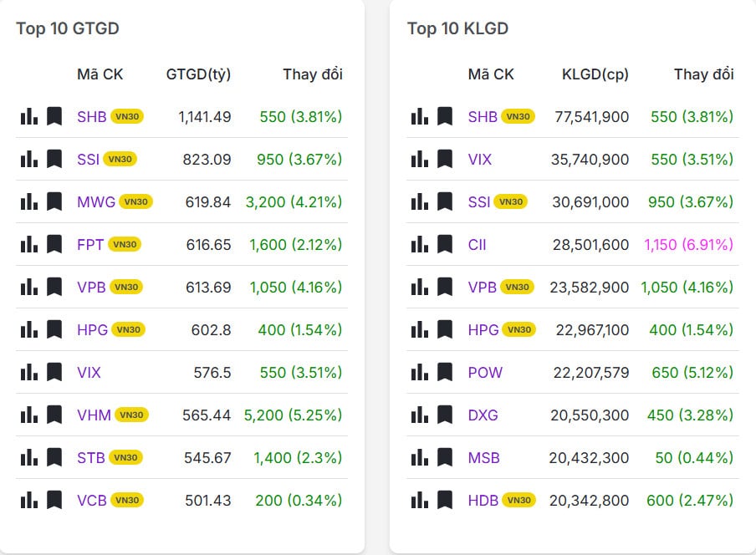
Task: Bookmark VCB in Top 10 GTGD
Action: (x=54, y=500)
